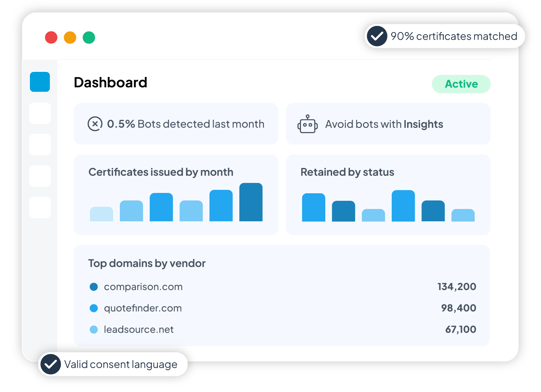541x392 pixels.
Task: Click the Valid consent language pill
Action: pyautogui.click(x=113, y=364)
